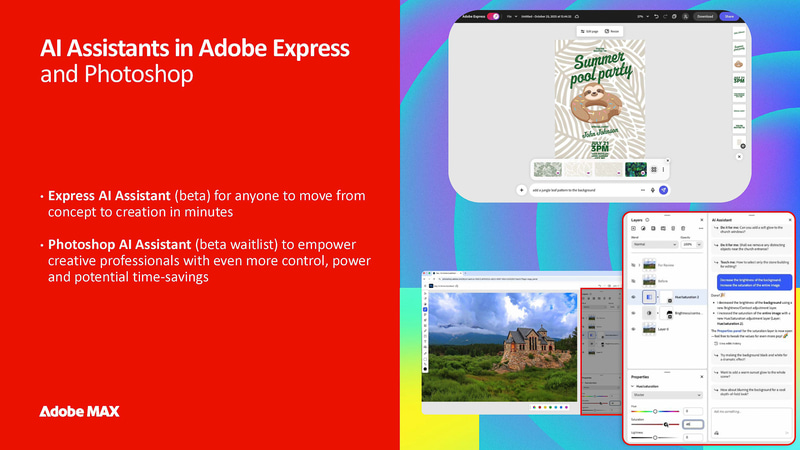Viewport: 800px width, 450px height.
Task: Click the grid view icon beside pattern results
Action: (654, 169)
